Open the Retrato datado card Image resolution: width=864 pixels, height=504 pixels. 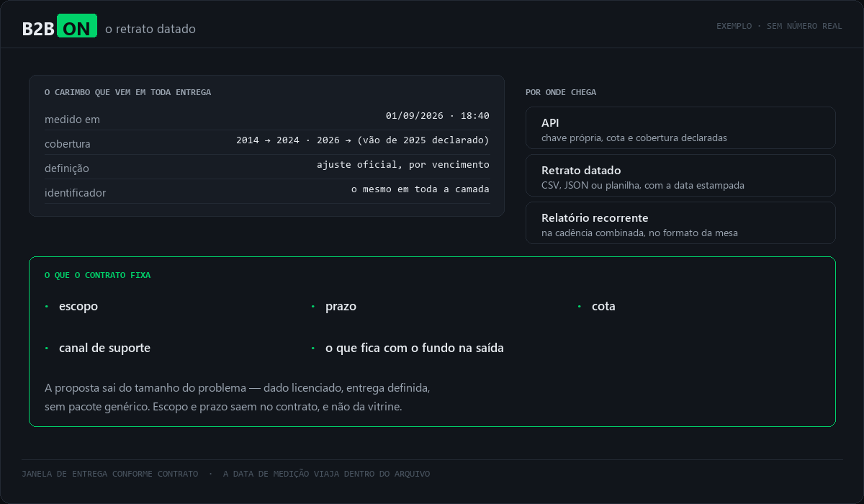coord(680,176)
